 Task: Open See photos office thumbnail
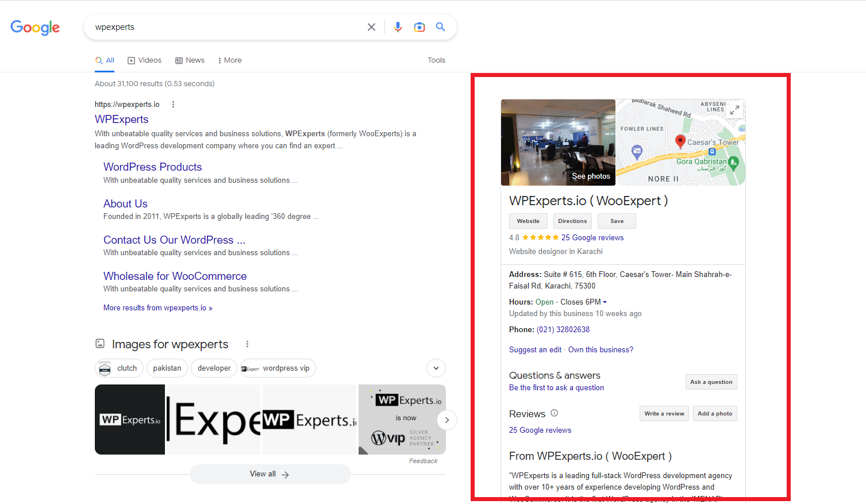(x=558, y=143)
